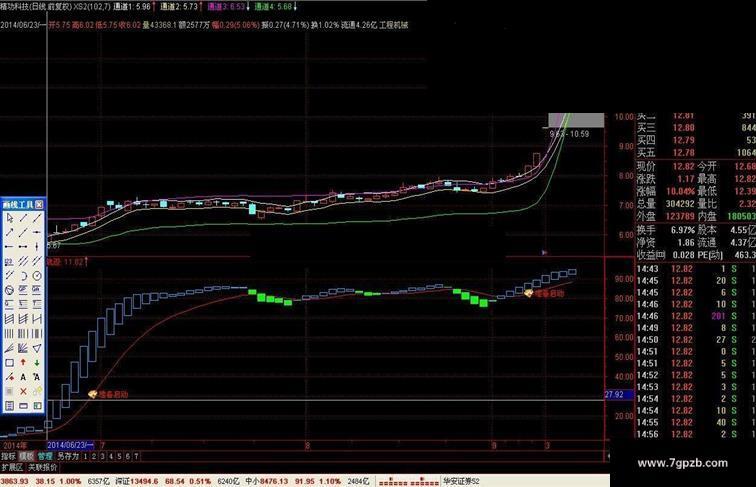Open the 指标 indicator tab
Image resolution: width=756 pixels, height=487 pixels.
[8, 456]
